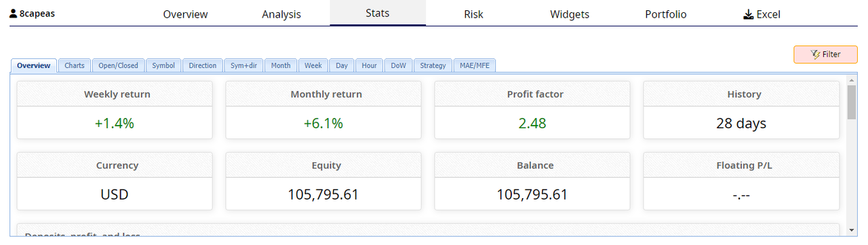Screen dimensions: 868x245
Task: Click the stats panel scrollbar thumb
Action: tap(852, 102)
